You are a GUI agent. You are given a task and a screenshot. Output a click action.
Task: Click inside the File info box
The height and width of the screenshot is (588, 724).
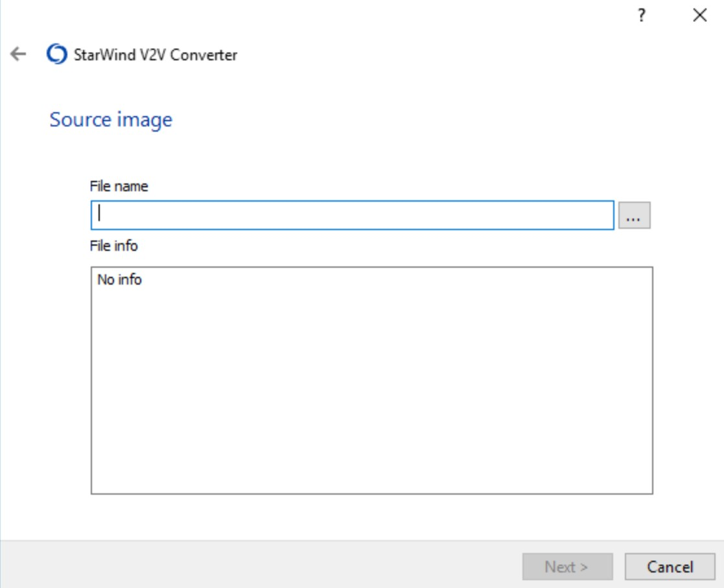point(371,380)
